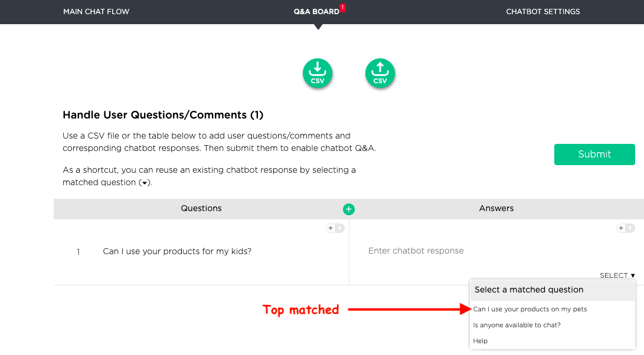
Task: Choose 'Is anyone available to chat?' option
Action: click(516, 325)
